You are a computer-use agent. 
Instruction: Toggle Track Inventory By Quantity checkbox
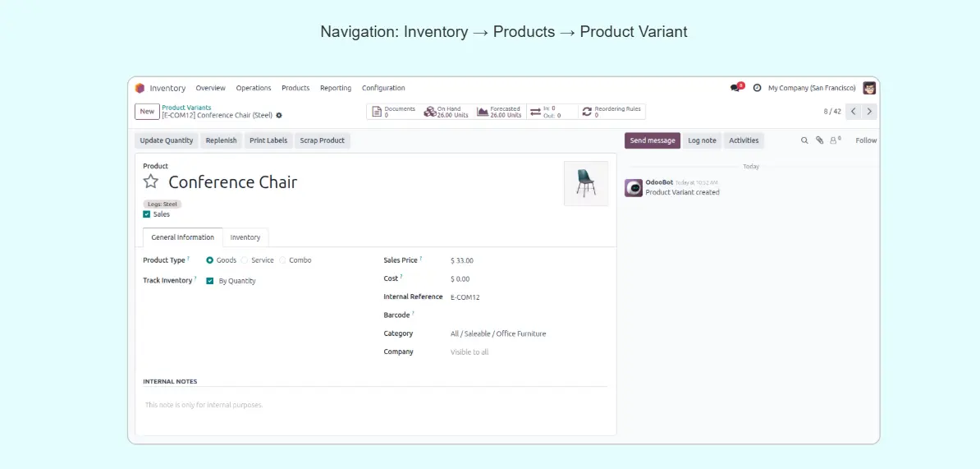[x=210, y=281]
